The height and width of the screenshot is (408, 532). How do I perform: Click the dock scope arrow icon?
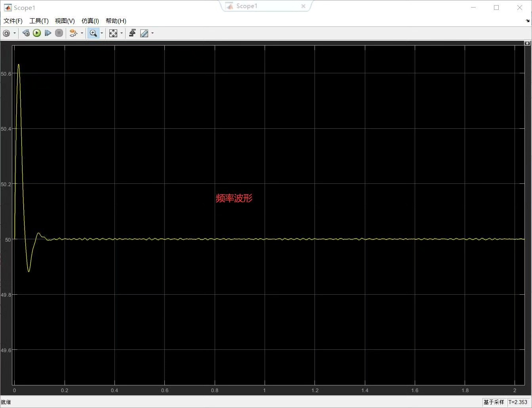tap(528, 21)
